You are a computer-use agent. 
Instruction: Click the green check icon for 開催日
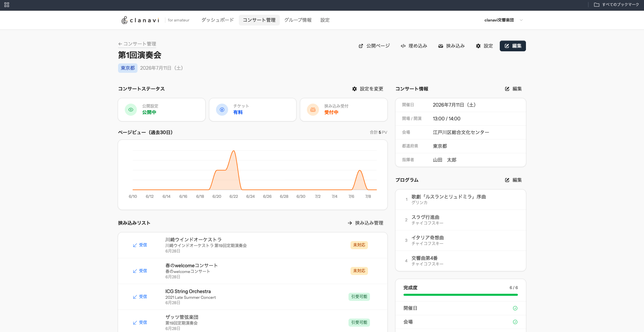(515, 308)
